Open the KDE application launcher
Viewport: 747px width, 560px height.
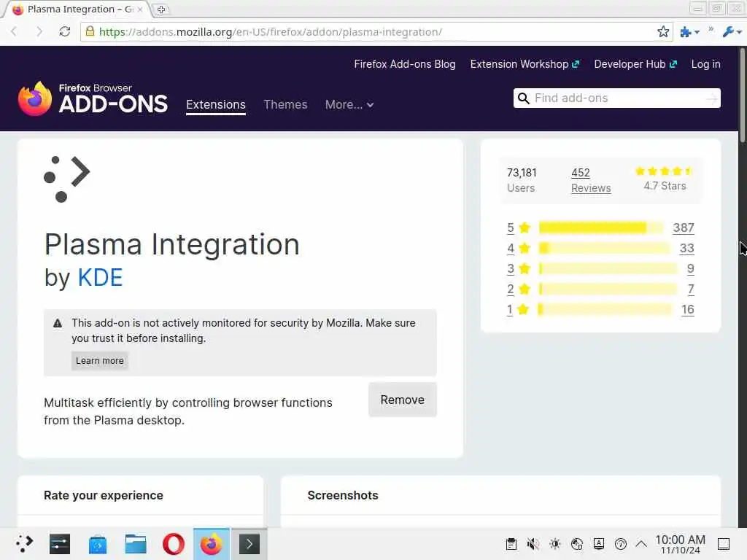[23, 544]
